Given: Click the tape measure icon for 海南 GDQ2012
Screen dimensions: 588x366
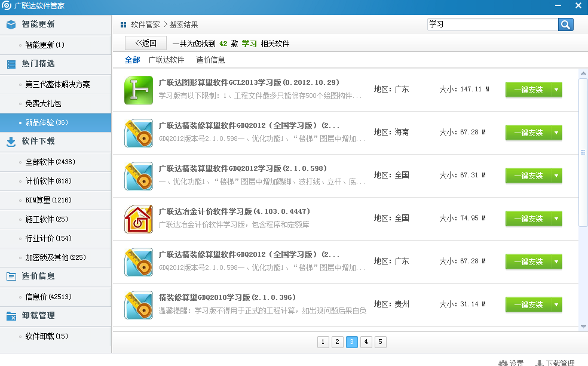Looking at the screenshot, I should click(x=139, y=133).
